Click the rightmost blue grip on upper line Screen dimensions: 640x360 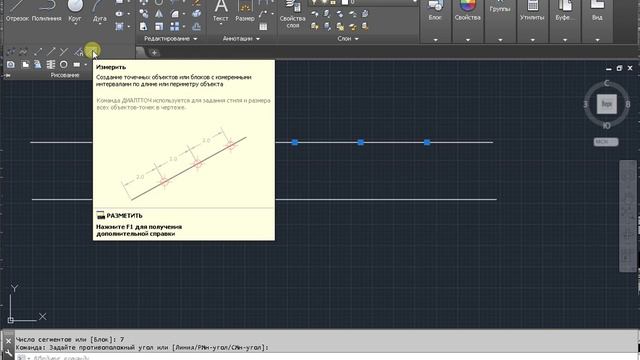point(427,142)
